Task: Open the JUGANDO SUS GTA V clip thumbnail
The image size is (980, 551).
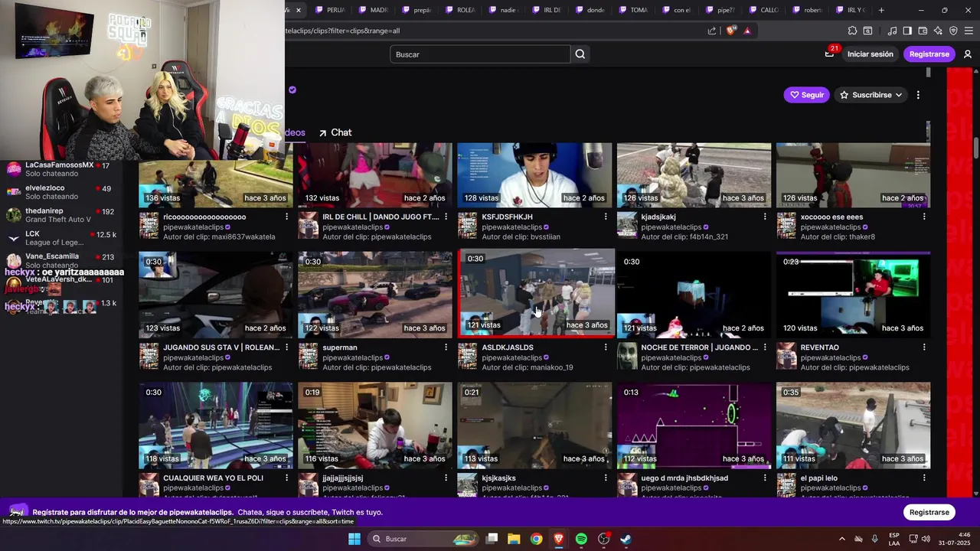Action: (x=215, y=295)
